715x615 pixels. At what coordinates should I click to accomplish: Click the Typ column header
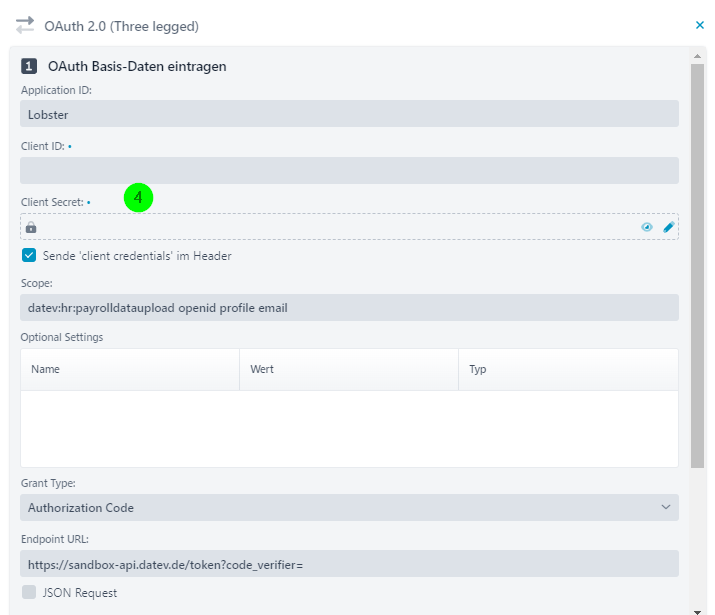tap(568, 369)
